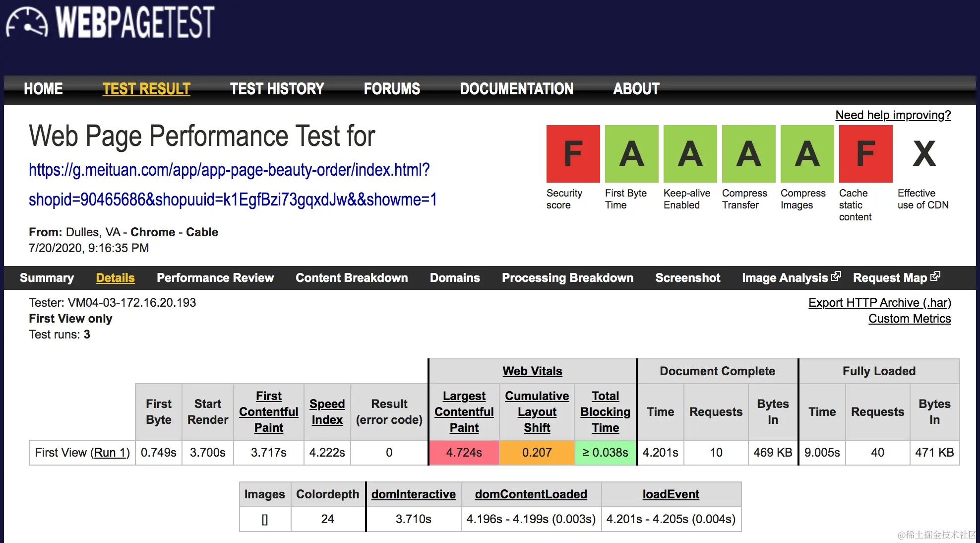Click the Run 1 link in results

[x=110, y=453]
